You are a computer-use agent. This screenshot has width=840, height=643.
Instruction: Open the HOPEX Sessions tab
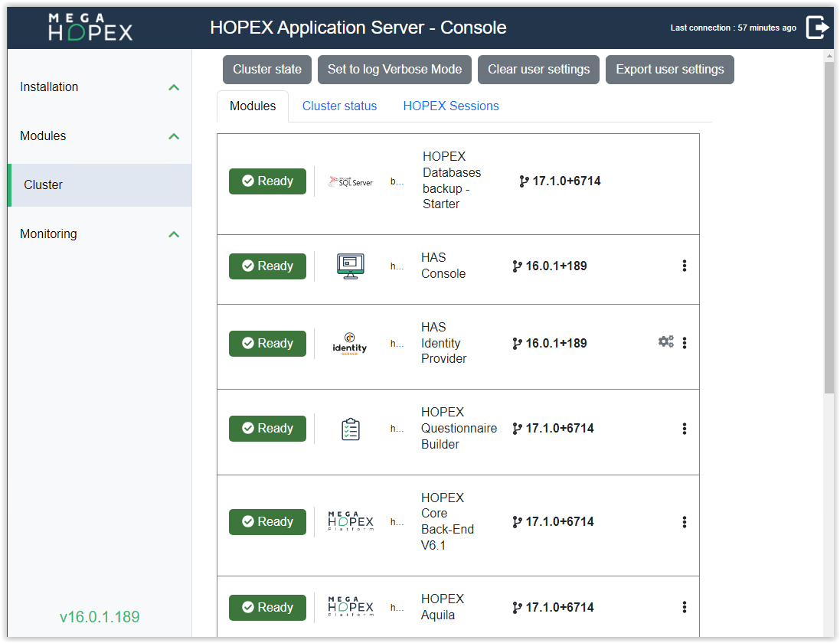pos(450,106)
